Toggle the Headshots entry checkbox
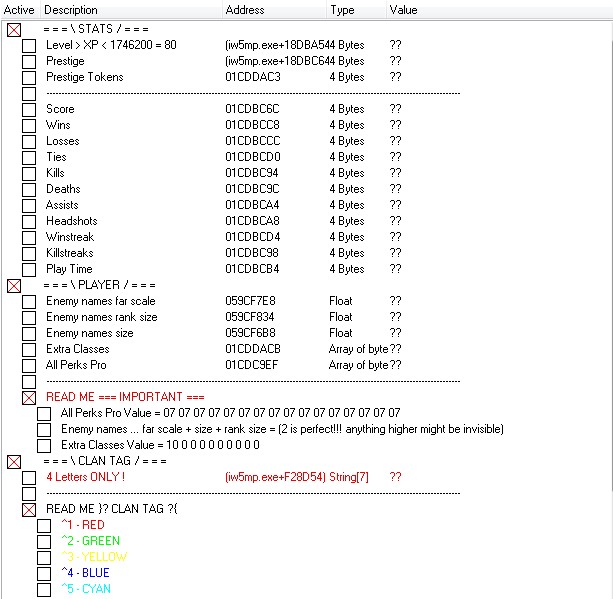This screenshot has height=599, width=613. (29, 222)
